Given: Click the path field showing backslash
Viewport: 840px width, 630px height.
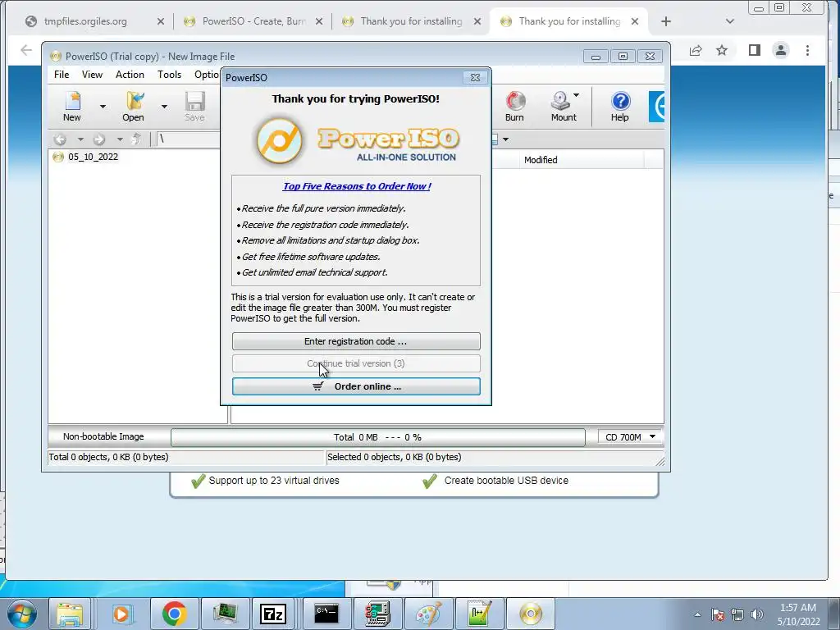Looking at the screenshot, I should coord(188,139).
